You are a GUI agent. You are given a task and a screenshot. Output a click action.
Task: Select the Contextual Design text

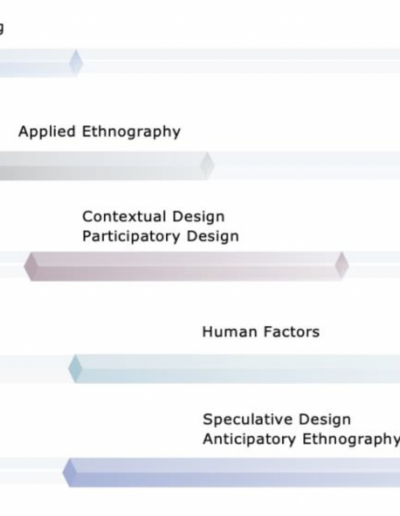click(153, 217)
